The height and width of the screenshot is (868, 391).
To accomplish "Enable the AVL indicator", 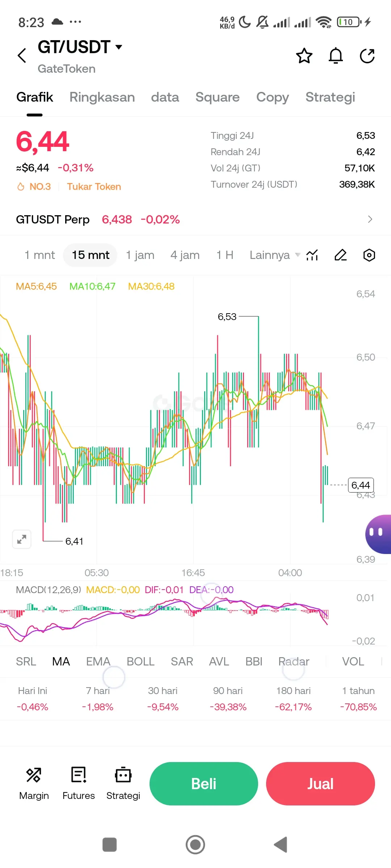I will [219, 661].
